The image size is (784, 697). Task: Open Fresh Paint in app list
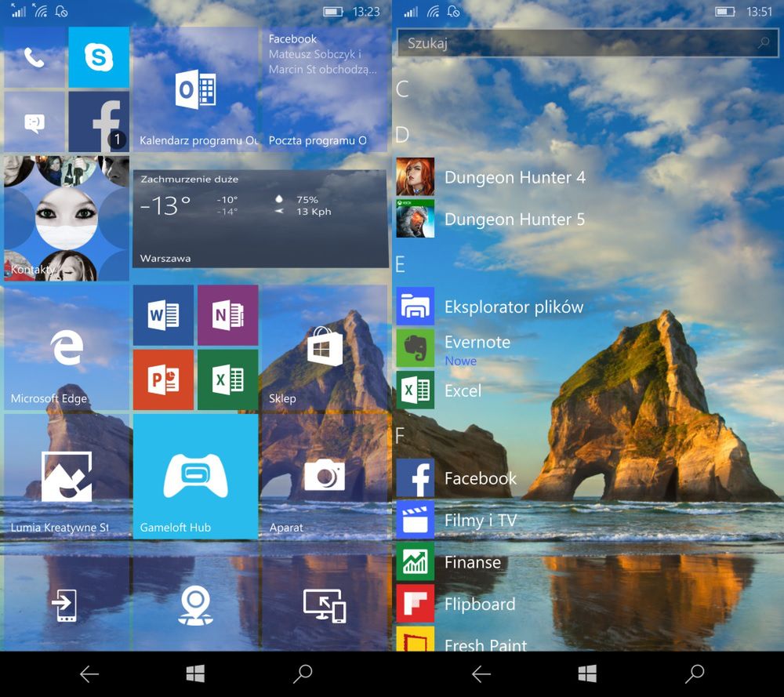pos(462,639)
